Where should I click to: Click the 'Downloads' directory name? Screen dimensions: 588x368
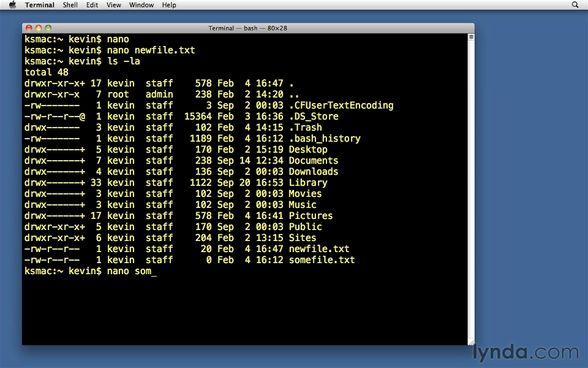(314, 172)
